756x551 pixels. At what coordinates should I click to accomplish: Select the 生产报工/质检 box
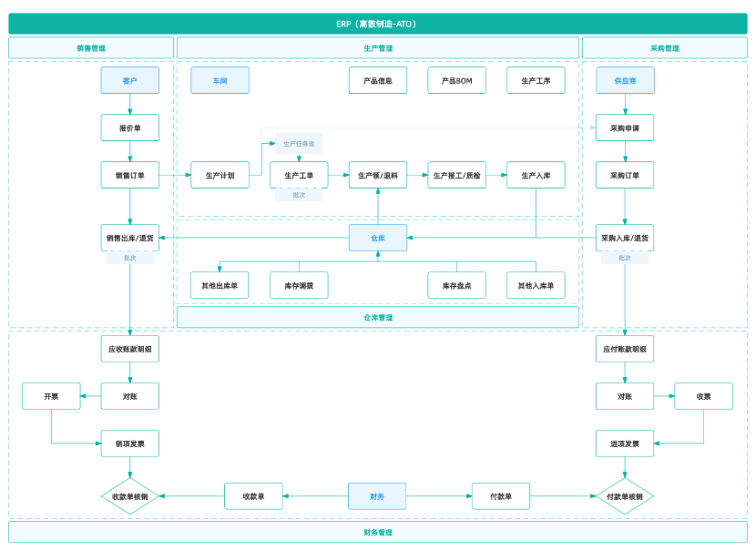pos(456,175)
